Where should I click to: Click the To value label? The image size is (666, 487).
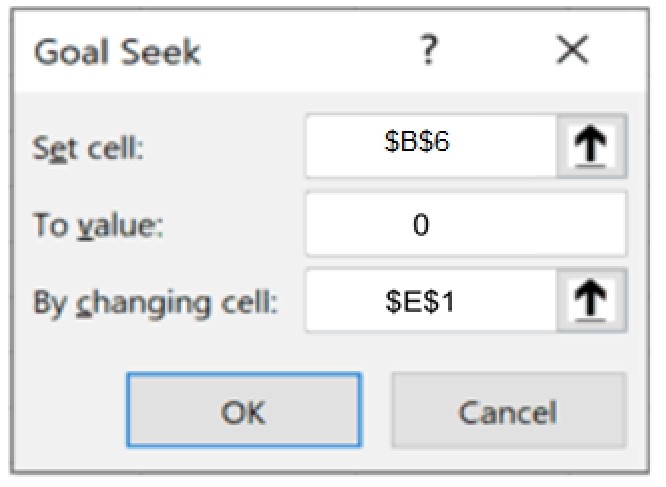[96, 225]
